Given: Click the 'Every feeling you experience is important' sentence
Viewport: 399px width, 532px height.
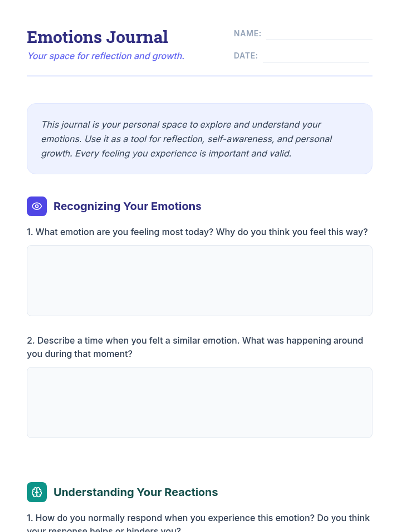Looking at the screenshot, I should point(183,153).
